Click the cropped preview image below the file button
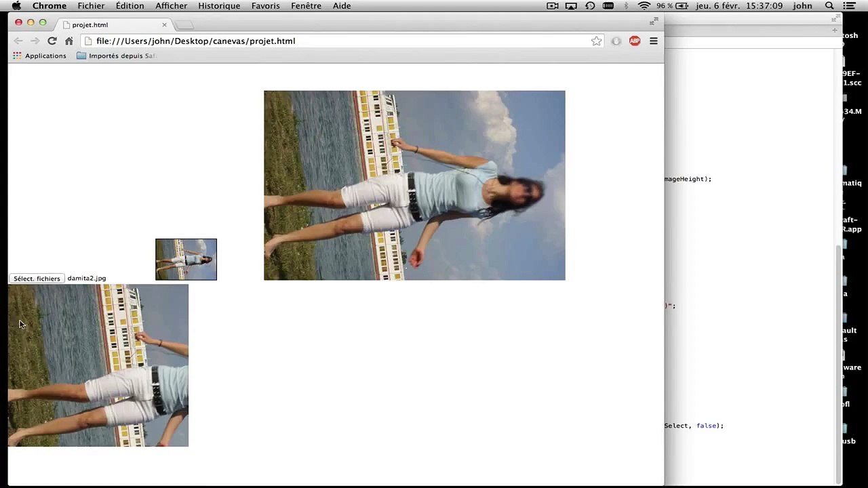This screenshot has width=868, height=488. tap(98, 365)
